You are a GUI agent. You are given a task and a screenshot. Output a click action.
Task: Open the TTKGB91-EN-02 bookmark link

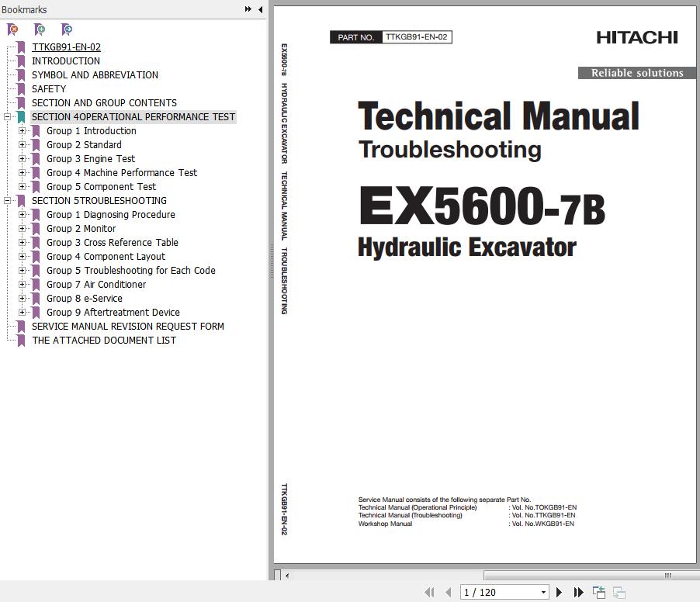(x=66, y=47)
